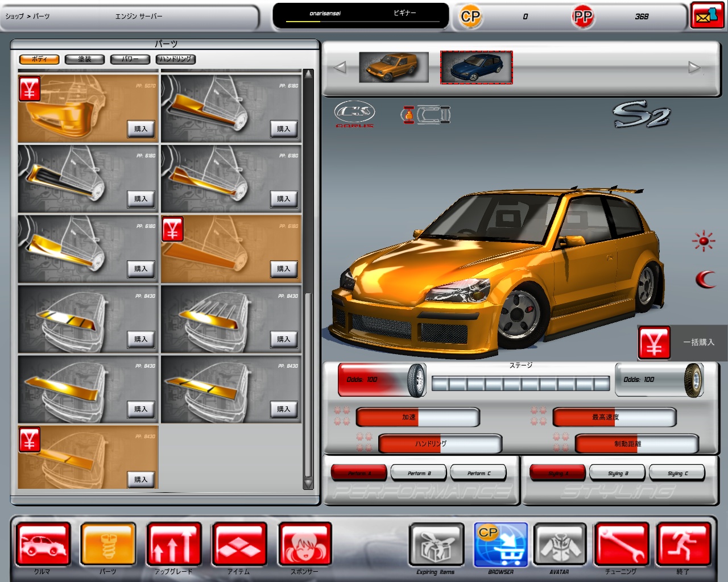The width and height of the screenshot is (728, 582).
Task: Open the スポンサー sponsor section
Action: click(304, 544)
